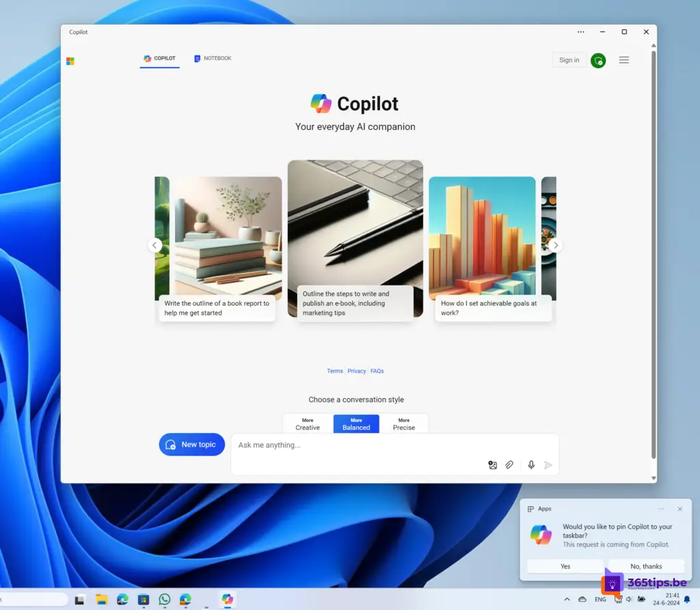Dismiss the Apps notification
Screen dimensions: 700x610
coord(679,509)
